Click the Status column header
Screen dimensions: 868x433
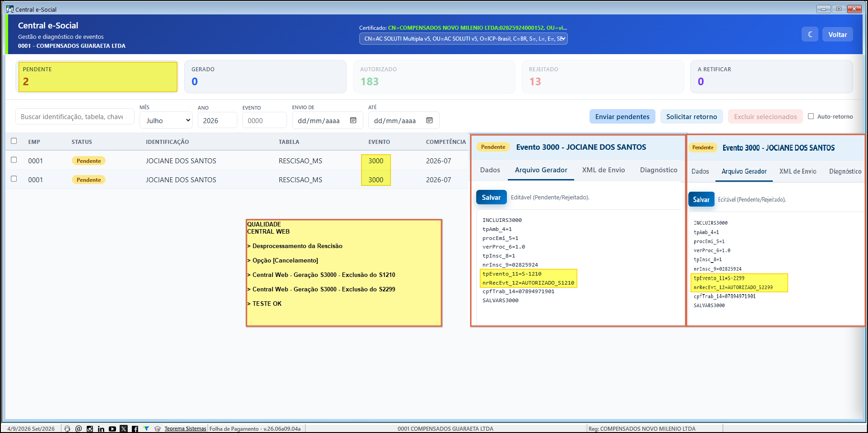pos(82,142)
